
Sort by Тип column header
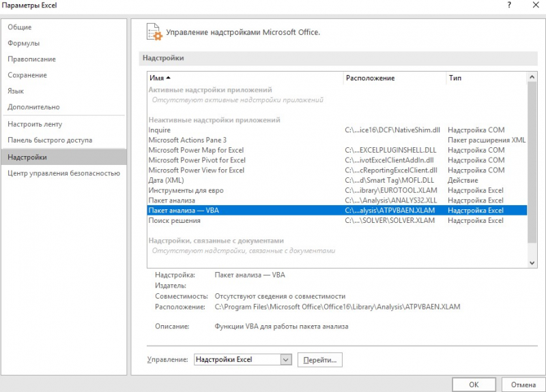486,78
